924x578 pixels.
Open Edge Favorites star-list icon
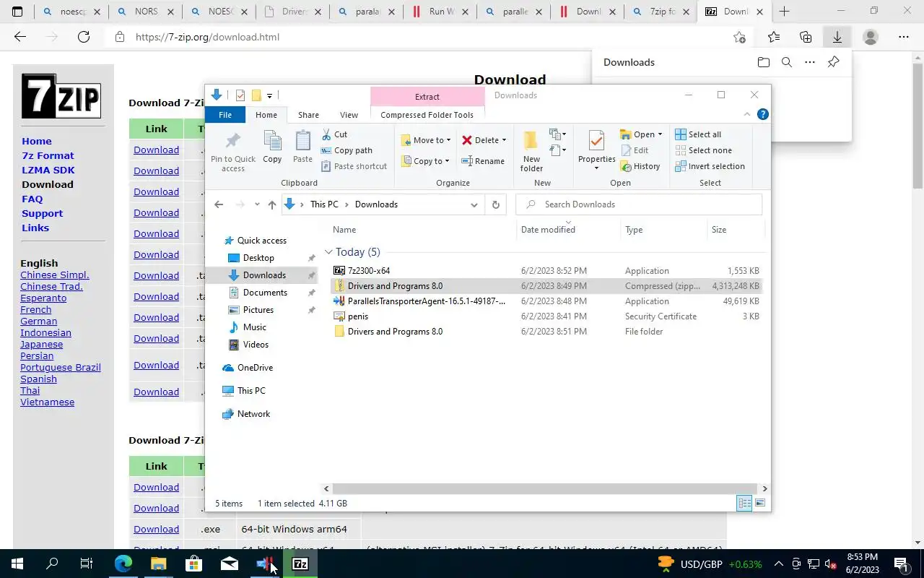774,37
